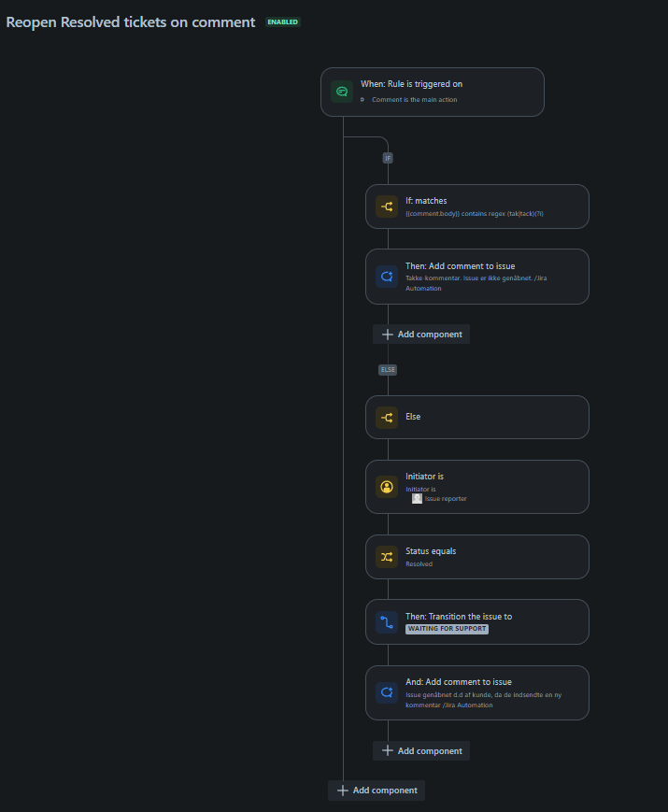The width and height of the screenshot is (668, 812).
Task: Expand the IF branch label
Action: (388, 158)
